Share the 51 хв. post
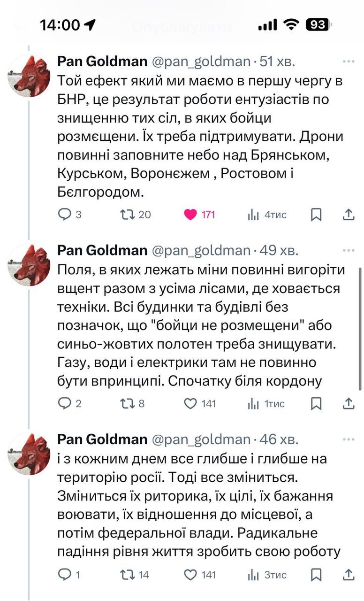This screenshot has height=601, width=364. 348,215
